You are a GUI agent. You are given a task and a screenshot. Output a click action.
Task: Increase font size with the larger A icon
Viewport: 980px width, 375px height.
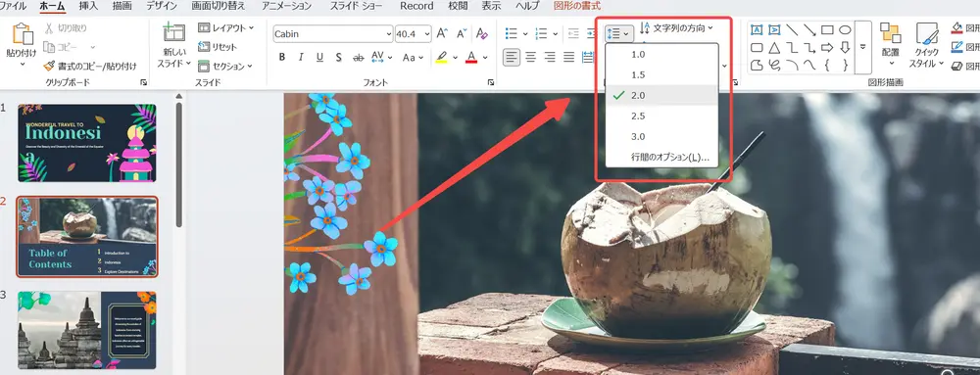tap(442, 33)
